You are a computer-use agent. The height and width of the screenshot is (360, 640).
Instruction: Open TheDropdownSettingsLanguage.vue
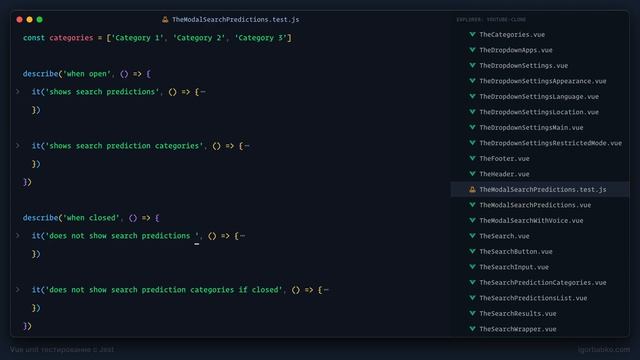[539, 97]
